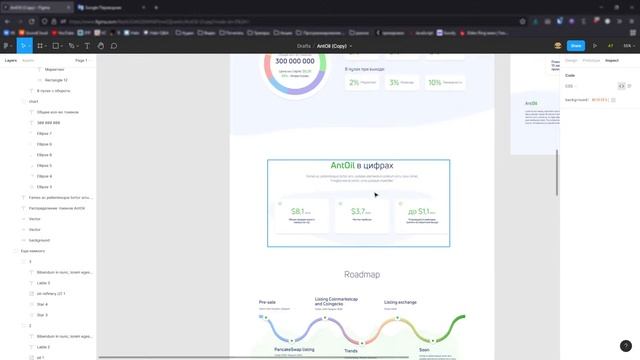Select the Ellipse 6 layer

(x=44, y=155)
